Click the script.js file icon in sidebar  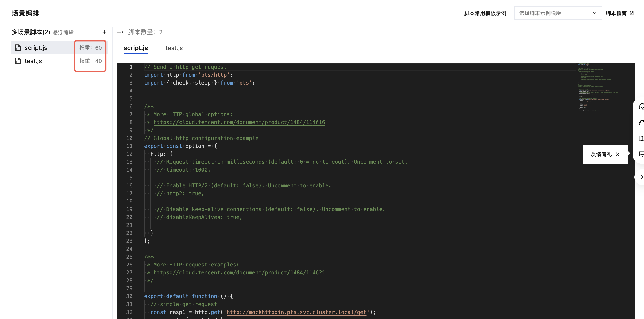click(18, 47)
